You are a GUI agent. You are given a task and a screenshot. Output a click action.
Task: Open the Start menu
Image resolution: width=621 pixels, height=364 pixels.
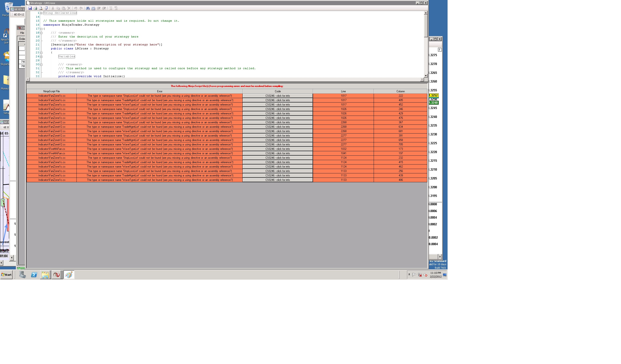(7, 275)
